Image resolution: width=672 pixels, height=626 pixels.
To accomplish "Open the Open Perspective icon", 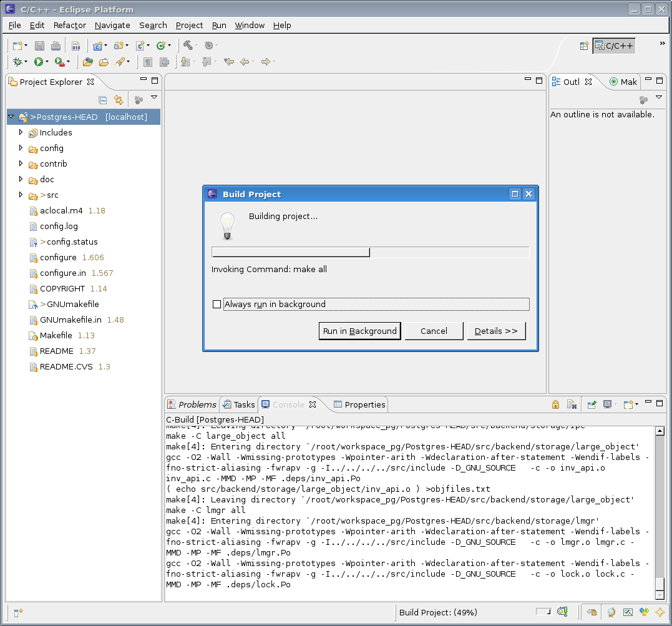I will 584,46.
